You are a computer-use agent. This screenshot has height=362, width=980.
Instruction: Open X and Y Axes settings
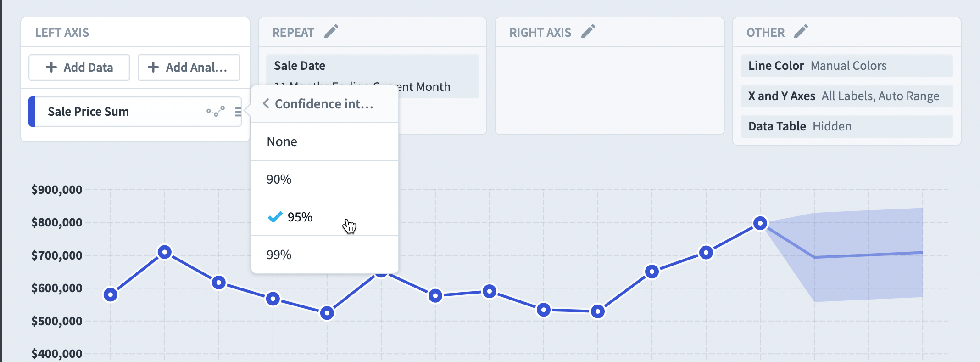click(x=846, y=96)
